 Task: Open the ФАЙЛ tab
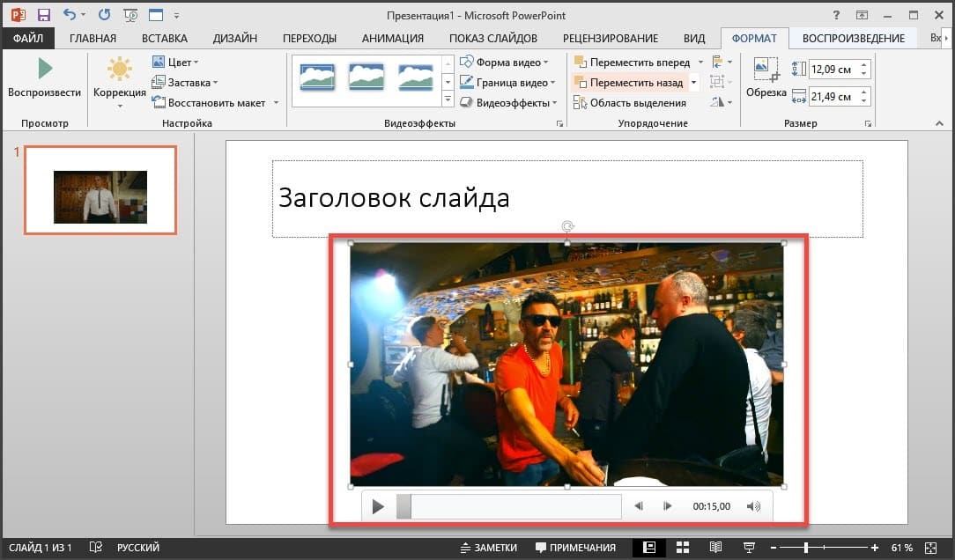click(28, 39)
